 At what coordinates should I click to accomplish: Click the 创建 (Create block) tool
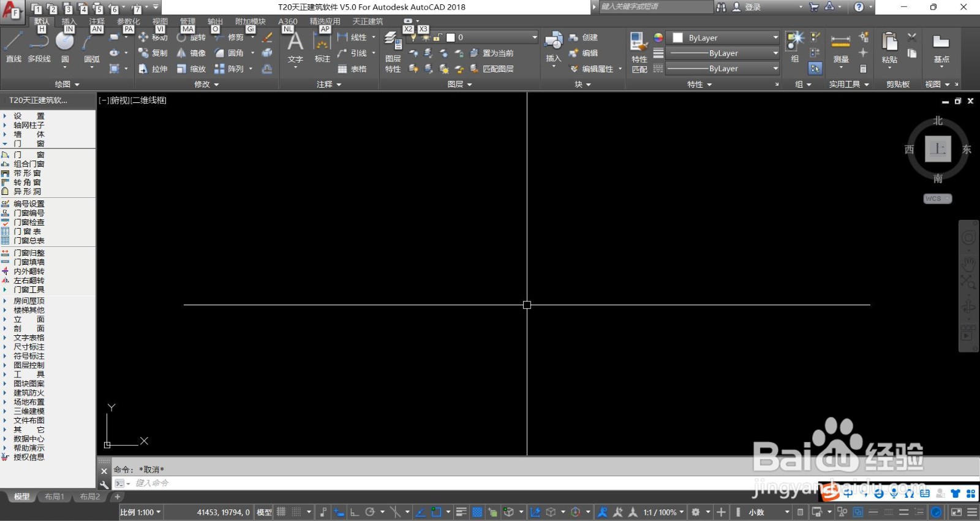pyautogui.click(x=584, y=37)
